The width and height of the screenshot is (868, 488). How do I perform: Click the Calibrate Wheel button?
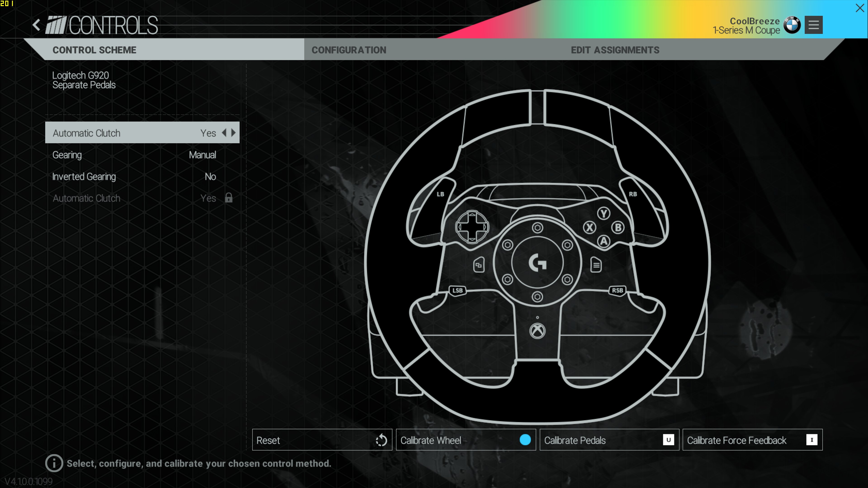466,440
